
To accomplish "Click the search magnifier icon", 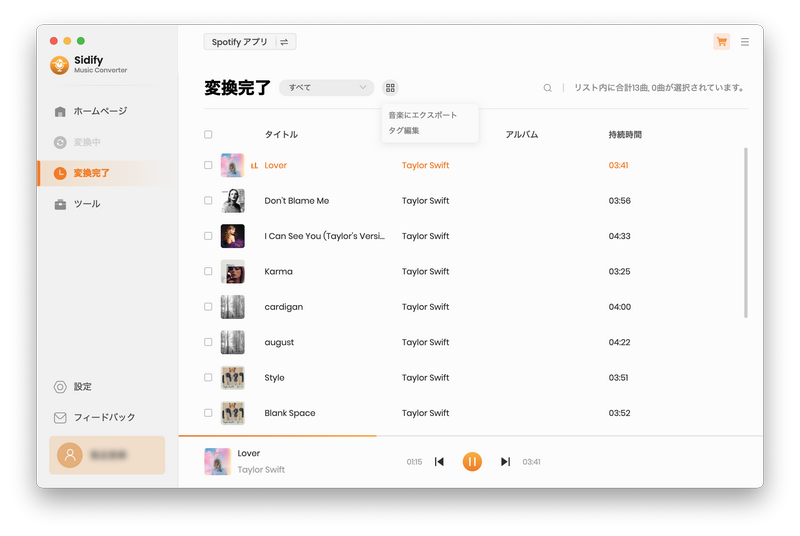I will 547,88.
